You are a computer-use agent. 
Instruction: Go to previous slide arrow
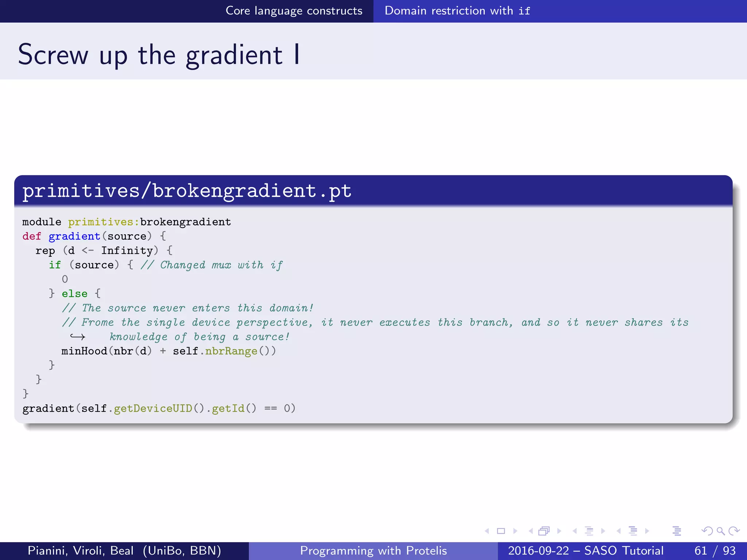(x=487, y=531)
